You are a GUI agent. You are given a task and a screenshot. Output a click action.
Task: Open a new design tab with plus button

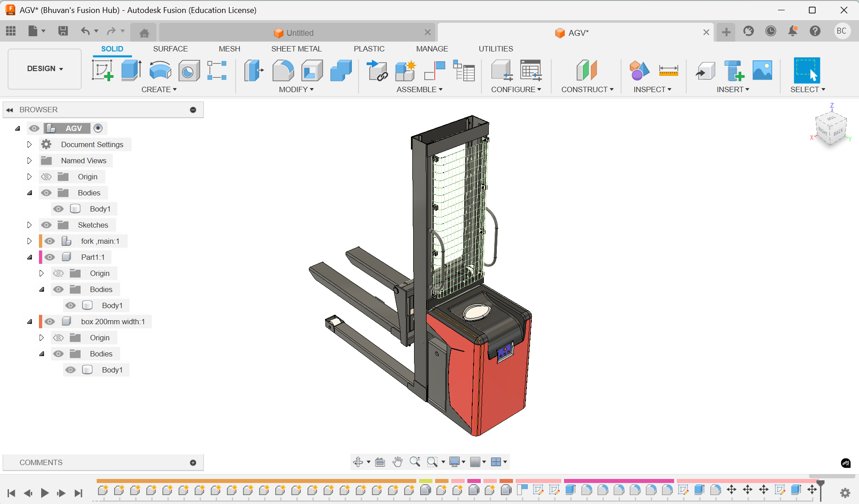point(726,32)
